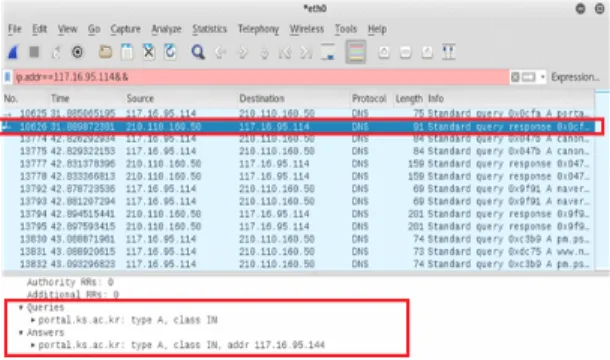This screenshot has width=610, height=360.
Task: Close this capture file
Action: 149,52
